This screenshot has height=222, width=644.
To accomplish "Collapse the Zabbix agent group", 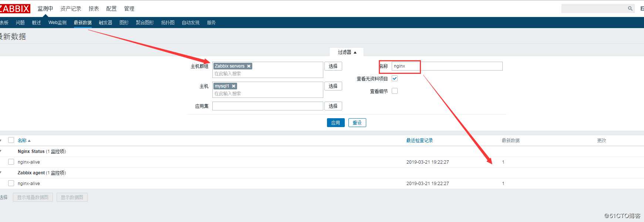I will coord(1,173).
